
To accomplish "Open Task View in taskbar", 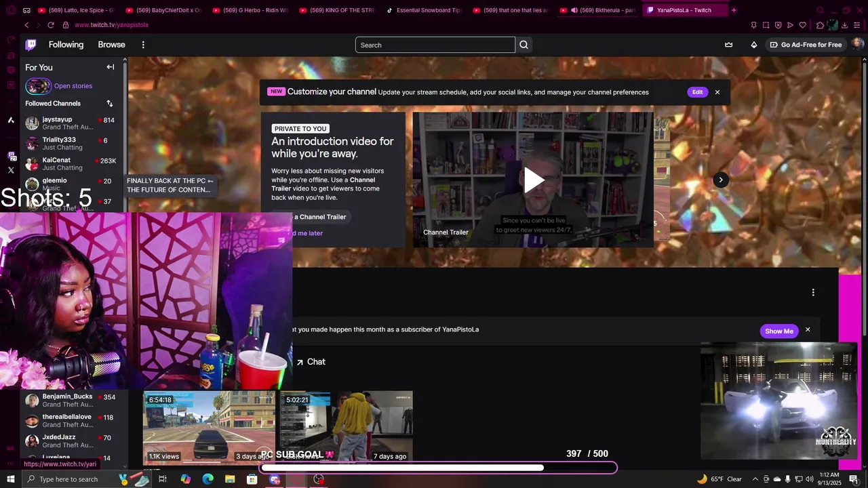I will [x=163, y=479].
